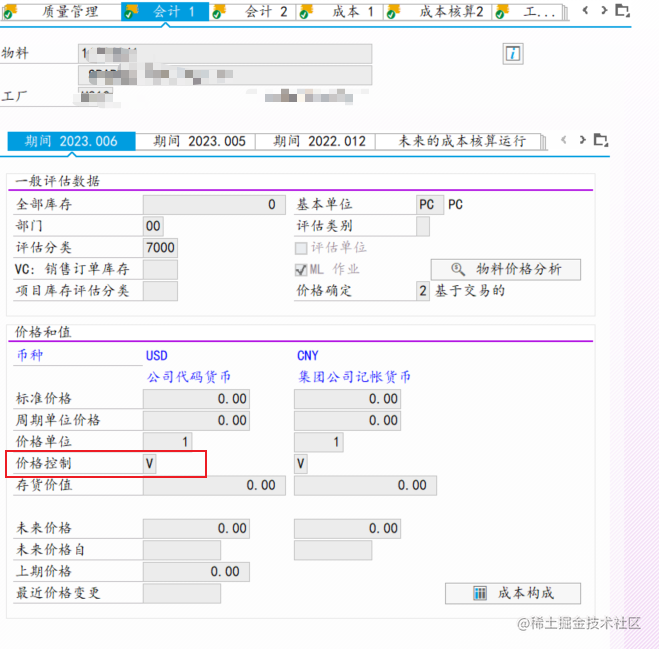Click the 部门 field showing 00
The image size is (659, 649).
pyautogui.click(x=153, y=226)
